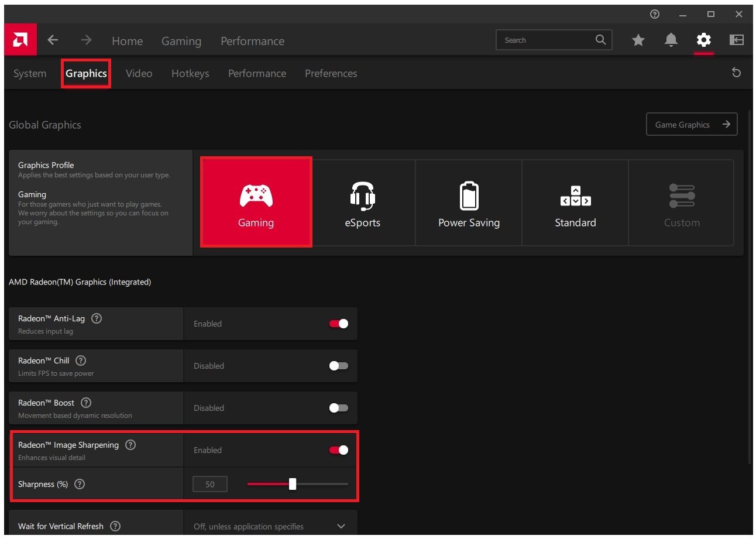Show help for Radeon Chill
The height and width of the screenshot is (539, 756).
click(x=81, y=361)
